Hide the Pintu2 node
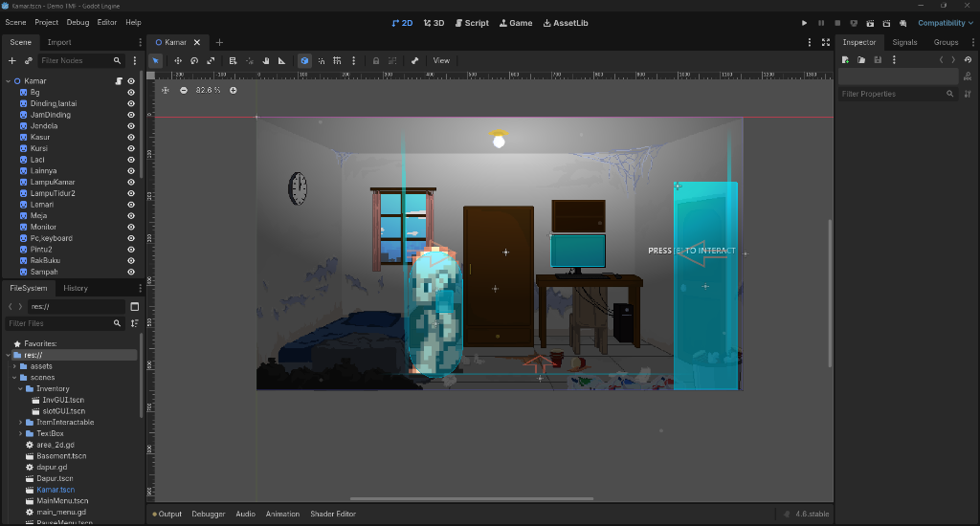This screenshot has width=980, height=526. coord(131,250)
